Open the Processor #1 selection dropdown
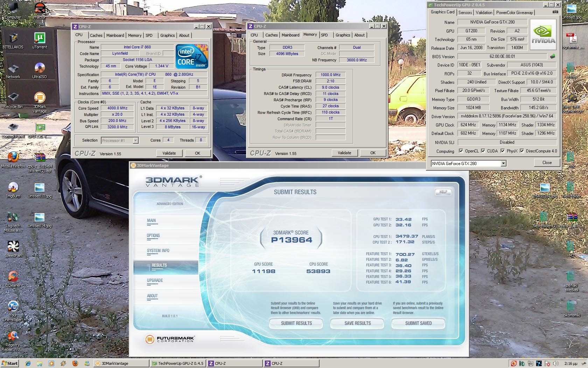Viewport: 588px width, 368px height. [x=135, y=141]
